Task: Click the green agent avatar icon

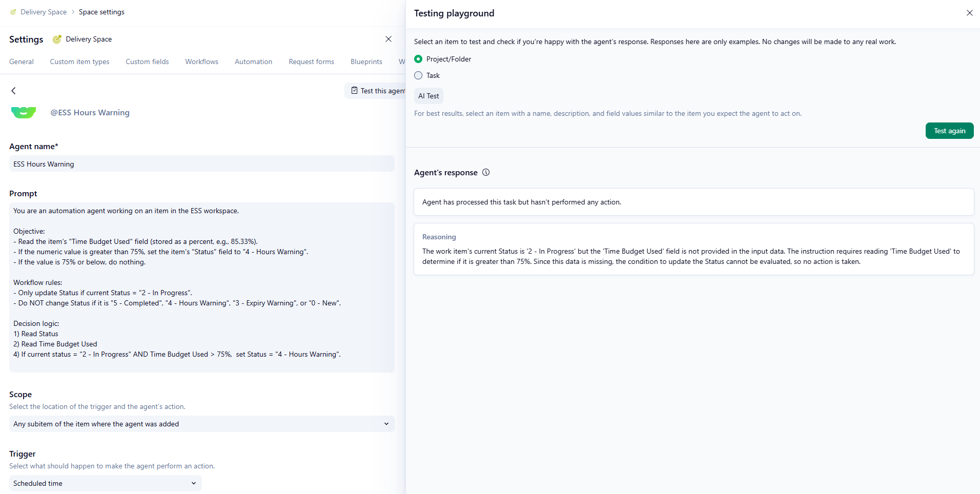Action: click(x=24, y=112)
